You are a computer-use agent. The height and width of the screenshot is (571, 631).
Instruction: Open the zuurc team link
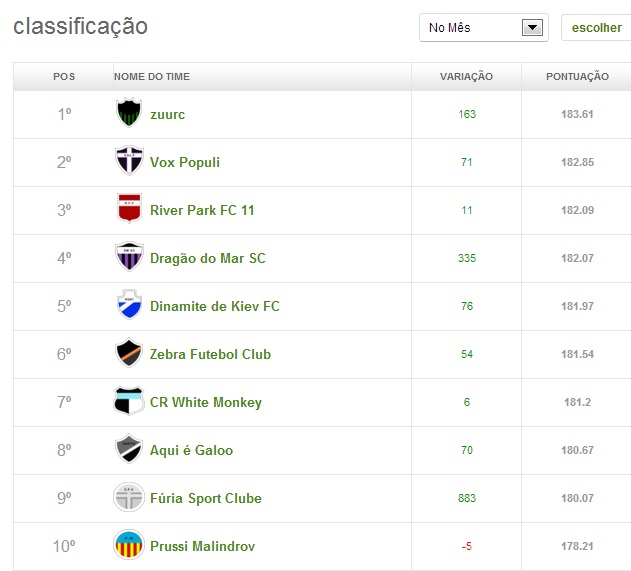coord(167,114)
